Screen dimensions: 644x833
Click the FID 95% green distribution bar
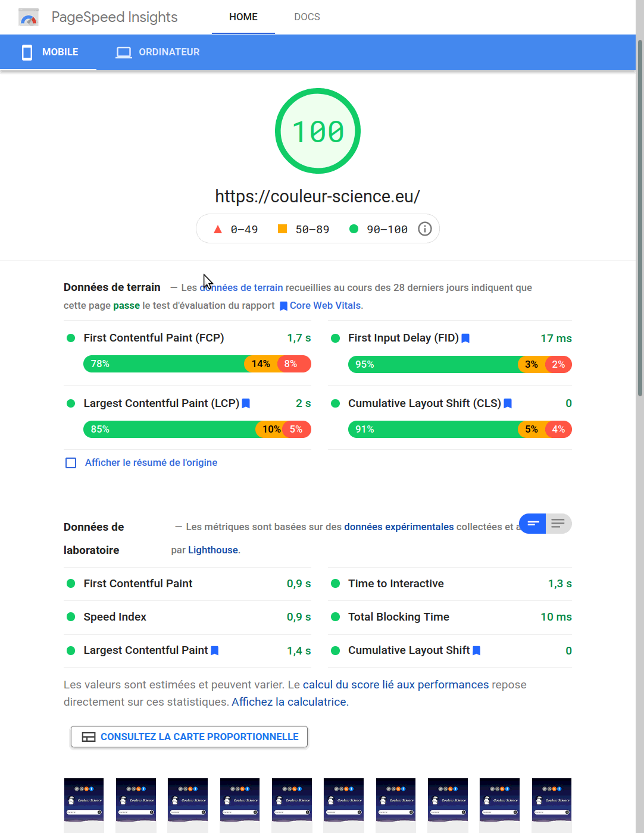coord(433,364)
